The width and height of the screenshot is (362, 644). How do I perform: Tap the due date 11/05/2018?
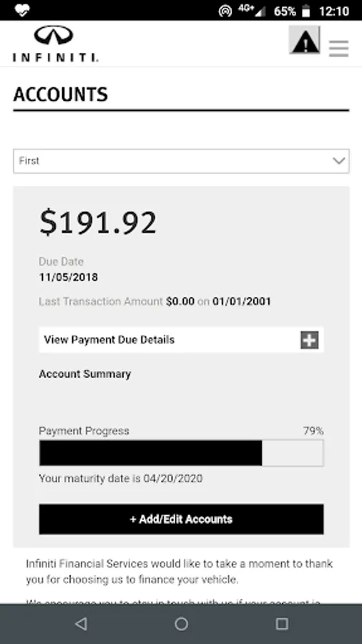tap(69, 277)
